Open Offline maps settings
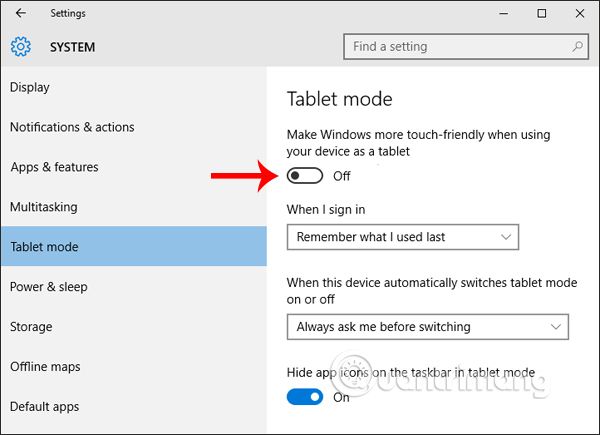The image size is (600, 435). [x=134, y=367]
